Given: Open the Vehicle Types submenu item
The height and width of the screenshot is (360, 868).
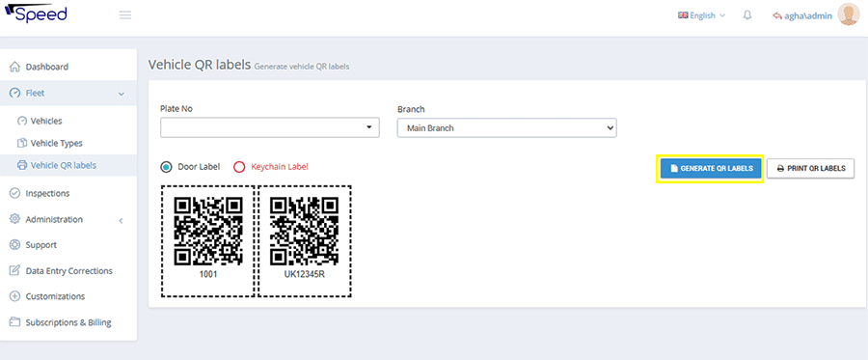Looking at the screenshot, I should [68, 143].
